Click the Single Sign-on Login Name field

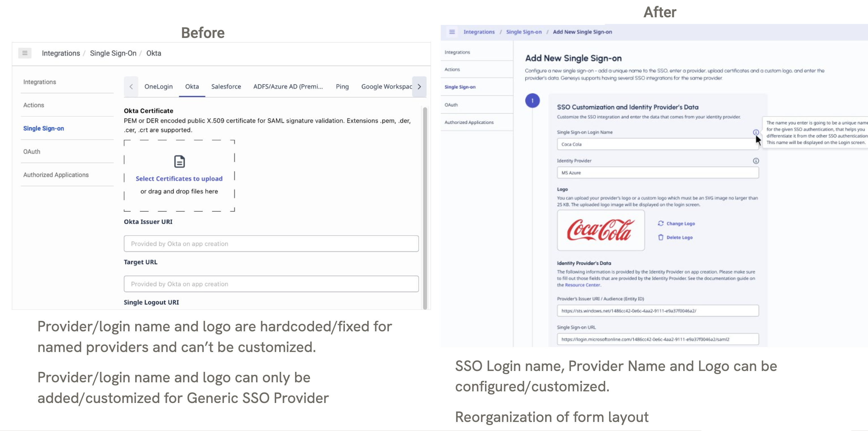tap(658, 144)
